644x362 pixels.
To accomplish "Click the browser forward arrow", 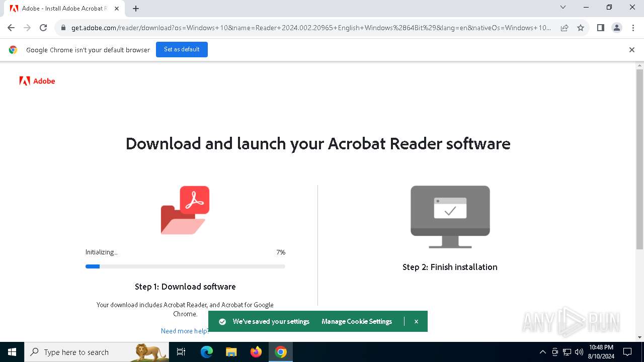I will pos(27,28).
